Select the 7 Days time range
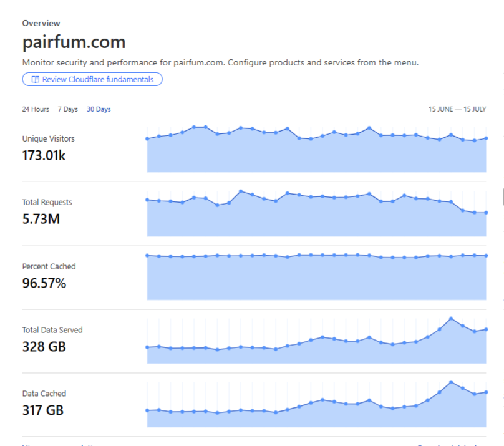504x446 pixels. 68,109
